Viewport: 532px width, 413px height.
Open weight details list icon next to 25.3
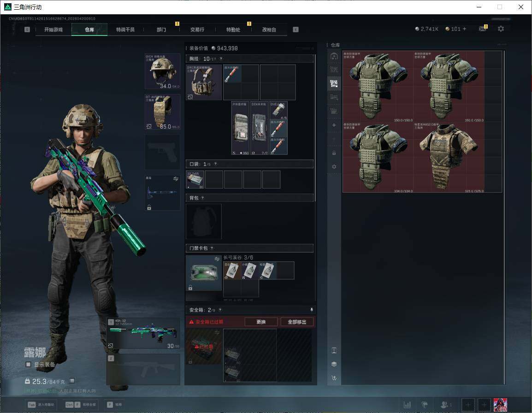coord(71,381)
